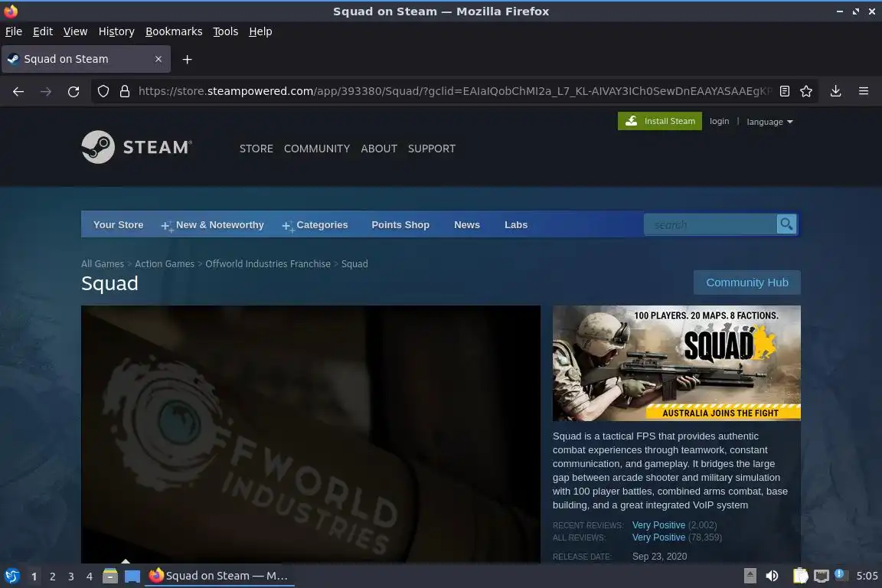The image size is (882, 588).
Task: Open the Firefox downloads panel
Action: point(836,91)
